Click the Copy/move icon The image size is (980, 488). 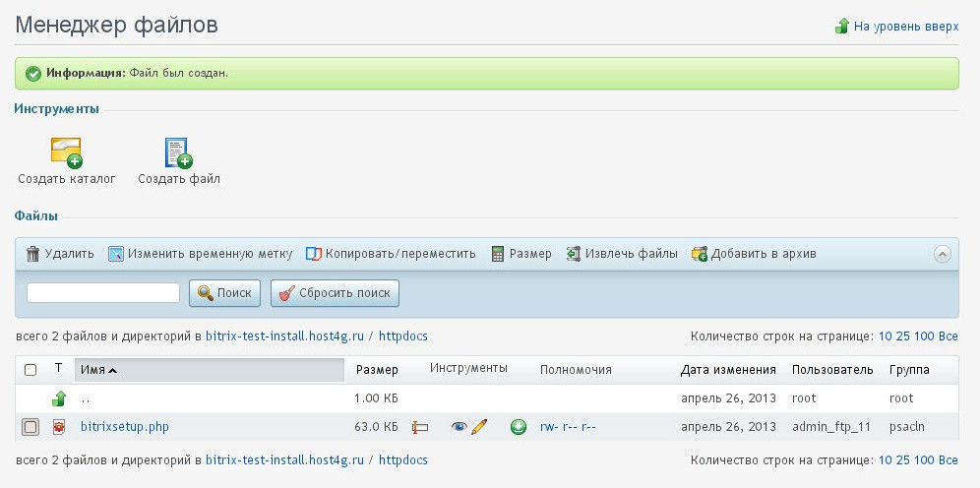point(314,254)
